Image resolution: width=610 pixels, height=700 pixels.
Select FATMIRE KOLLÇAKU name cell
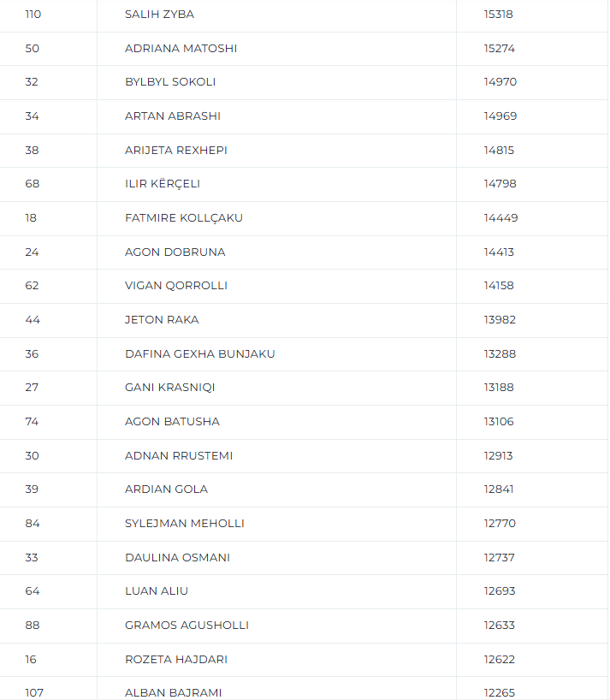click(184, 218)
